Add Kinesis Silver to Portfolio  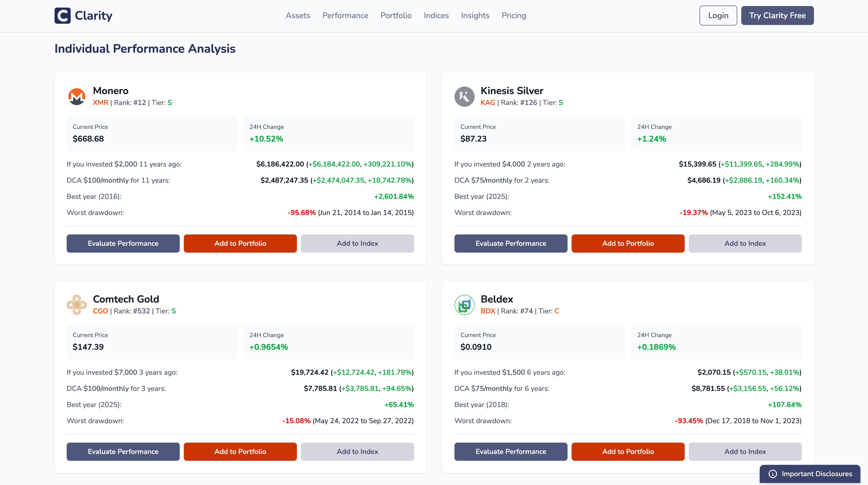pyautogui.click(x=628, y=243)
